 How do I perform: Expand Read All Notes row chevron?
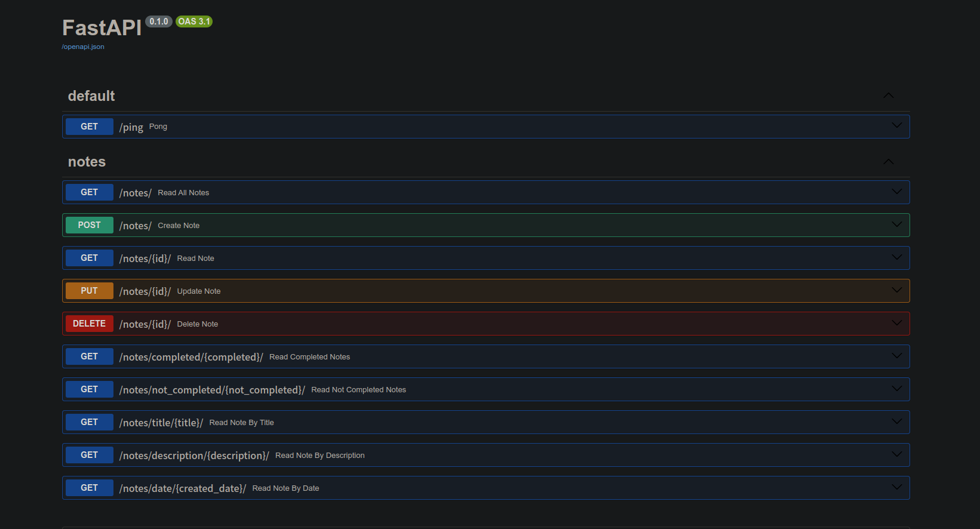point(897,192)
